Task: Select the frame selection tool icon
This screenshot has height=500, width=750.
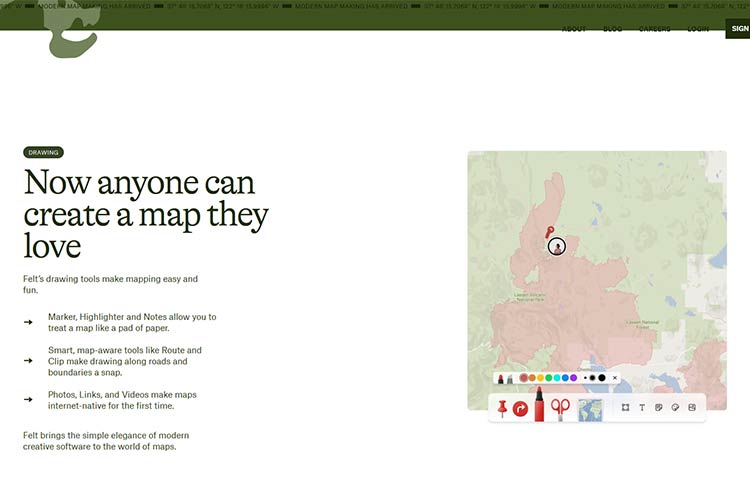Action: tap(625, 408)
